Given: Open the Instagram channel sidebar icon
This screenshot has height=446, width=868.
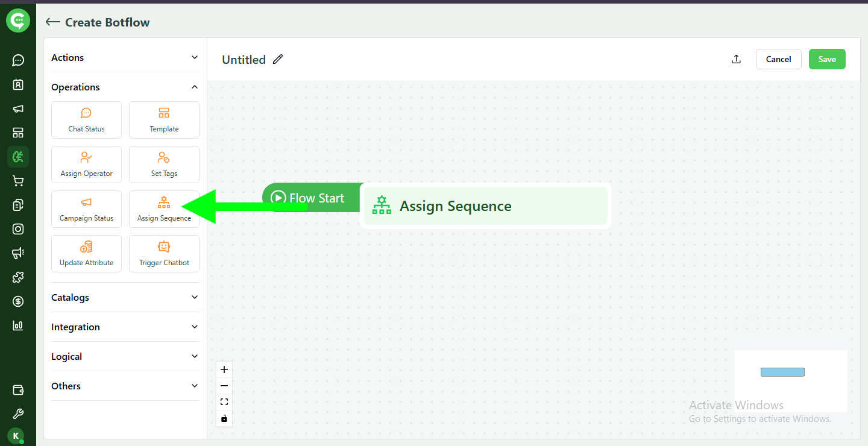Looking at the screenshot, I should coord(17,229).
